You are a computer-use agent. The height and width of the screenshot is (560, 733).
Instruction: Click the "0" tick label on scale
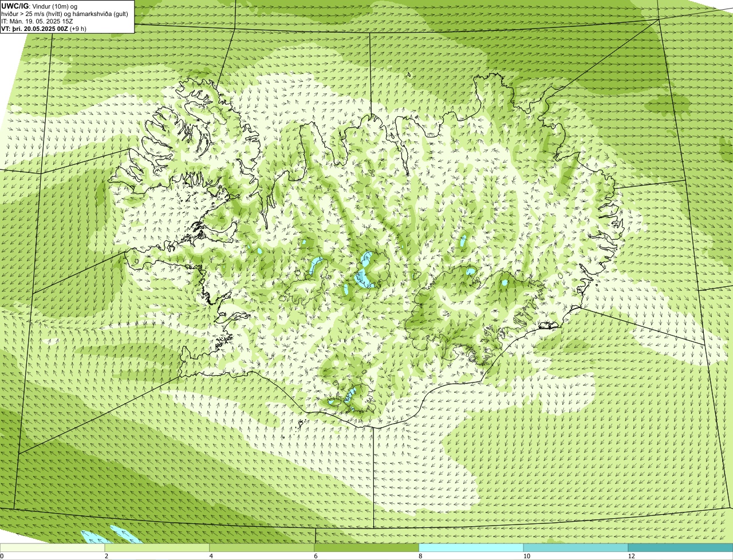pos(2,556)
